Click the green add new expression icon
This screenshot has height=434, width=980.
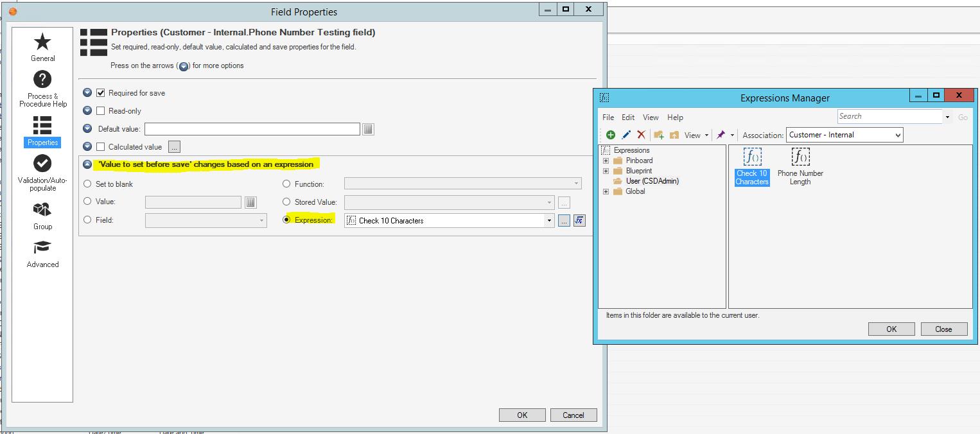tap(610, 135)
